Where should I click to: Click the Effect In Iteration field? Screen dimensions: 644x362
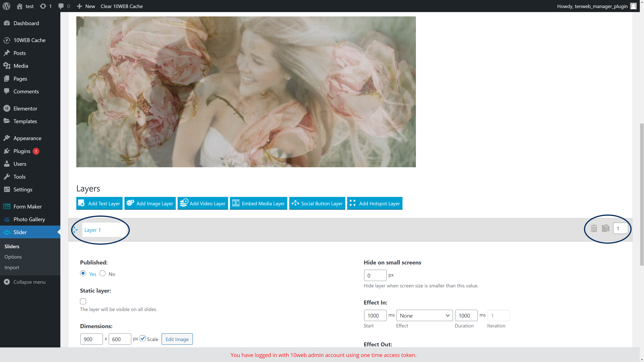click(498, 315)
